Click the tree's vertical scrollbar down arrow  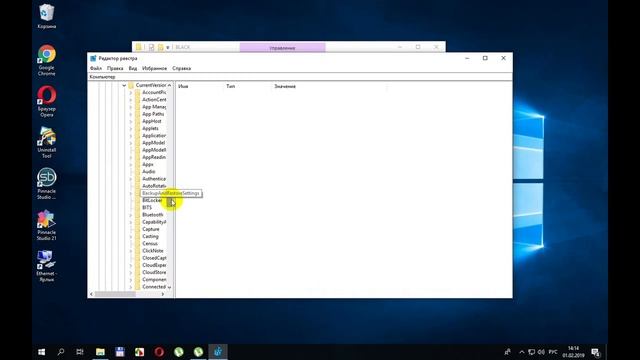pyautogui.click(x=169, y=287)
